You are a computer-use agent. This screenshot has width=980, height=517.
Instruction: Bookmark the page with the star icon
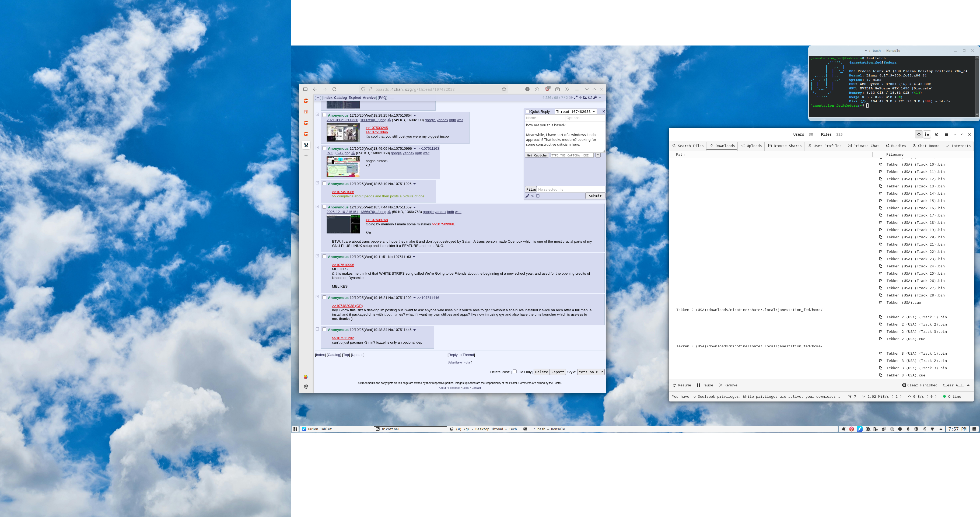pos(504,89)
